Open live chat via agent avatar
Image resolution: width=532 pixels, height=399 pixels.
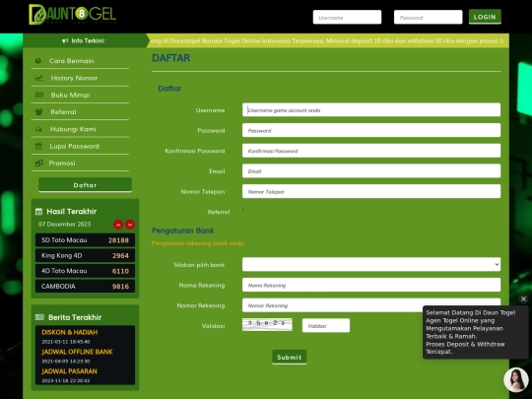coord(515,379)
